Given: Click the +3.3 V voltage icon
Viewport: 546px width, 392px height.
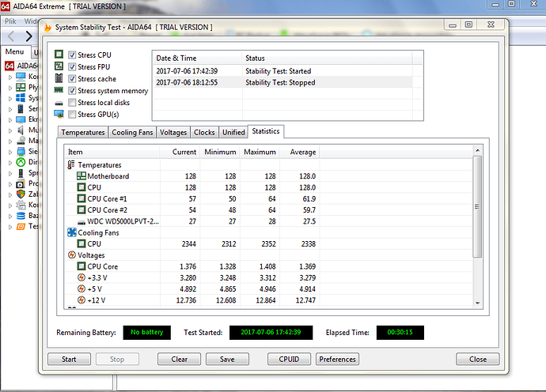Looking at the screenshot, I should (82, 277).
